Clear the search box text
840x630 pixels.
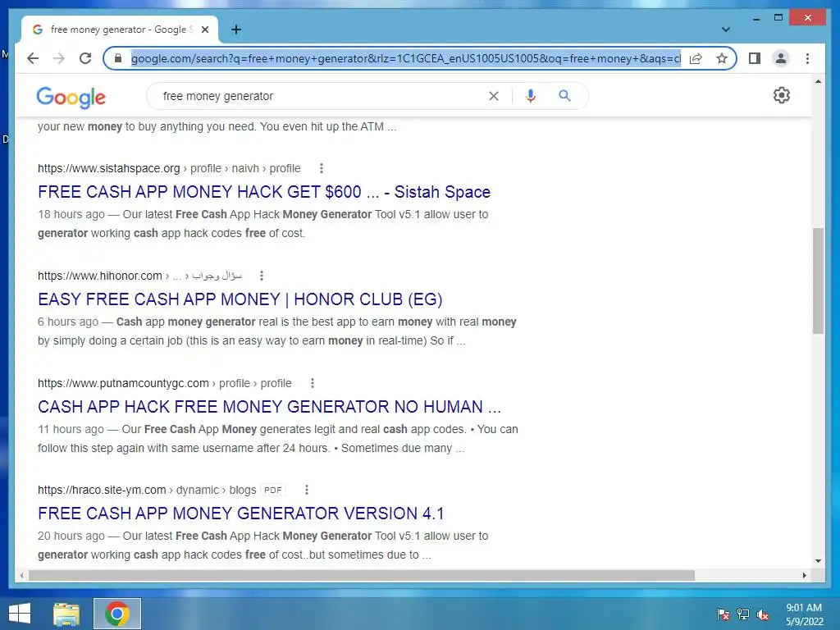(493, 96)
